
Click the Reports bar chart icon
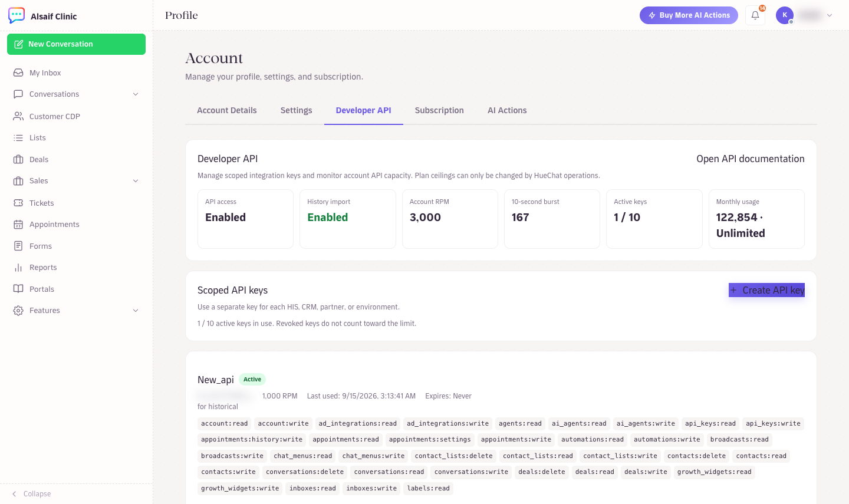pyautogui.click(x=18, y=268)
